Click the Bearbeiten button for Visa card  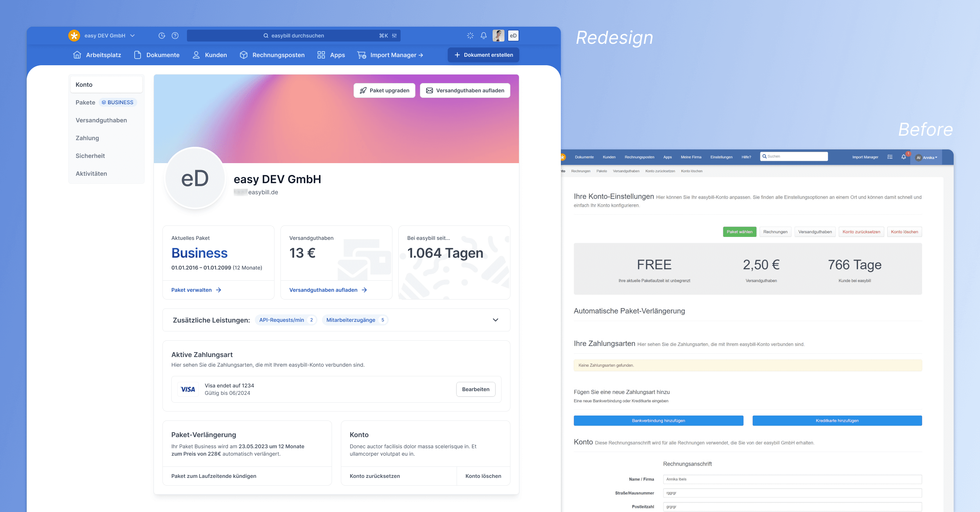(476, 389)
